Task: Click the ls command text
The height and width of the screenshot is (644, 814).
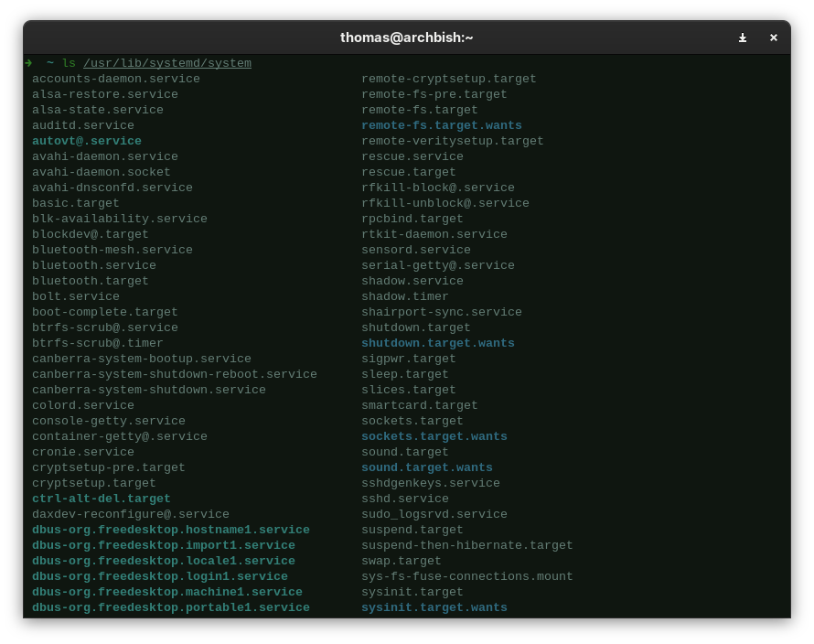Action: tap(69, 63)
